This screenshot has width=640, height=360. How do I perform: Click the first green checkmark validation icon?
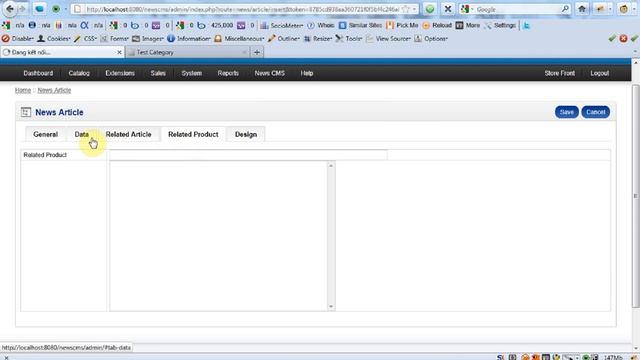(x=612, y=38)
